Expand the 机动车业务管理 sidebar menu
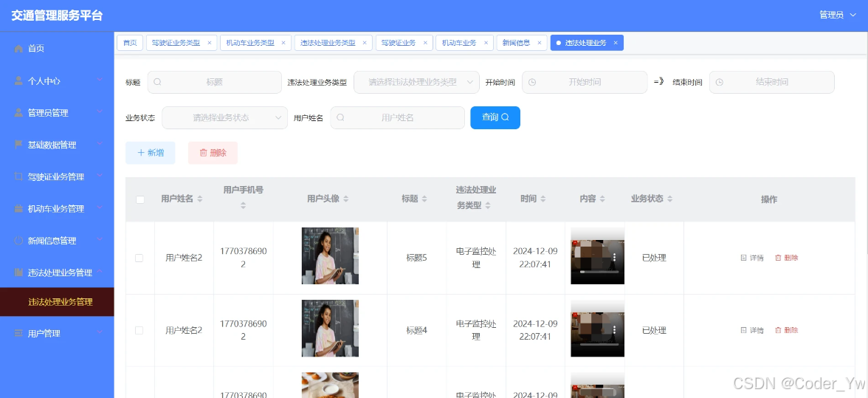The width and height of the screenshot is (868, 398). pyautogui.click(x=100, y=207)
